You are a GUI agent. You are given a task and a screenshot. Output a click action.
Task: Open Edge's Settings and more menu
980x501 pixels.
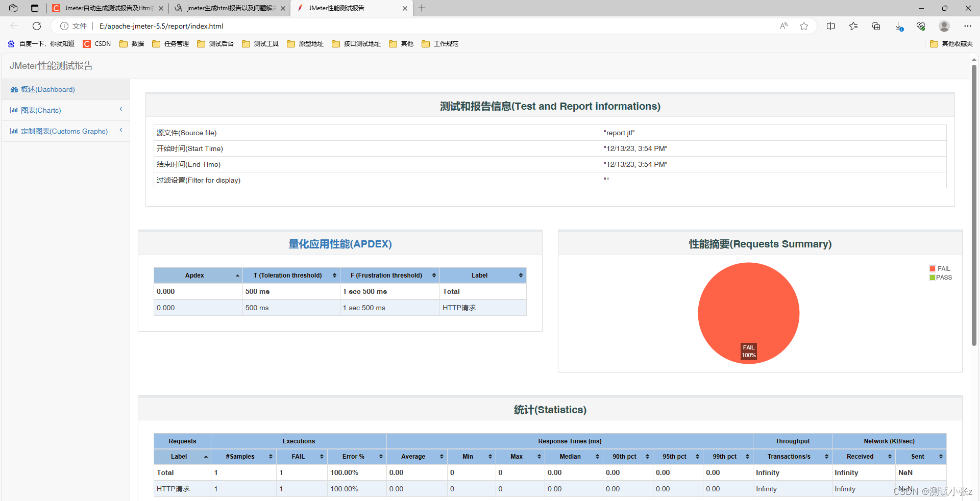[x=968, y=26]
